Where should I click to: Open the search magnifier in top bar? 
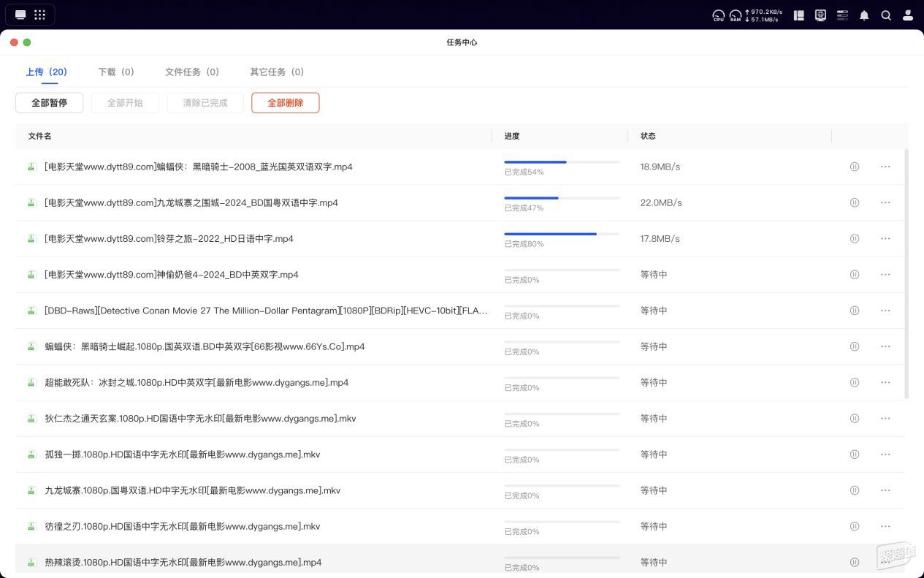tap(886, 15)
